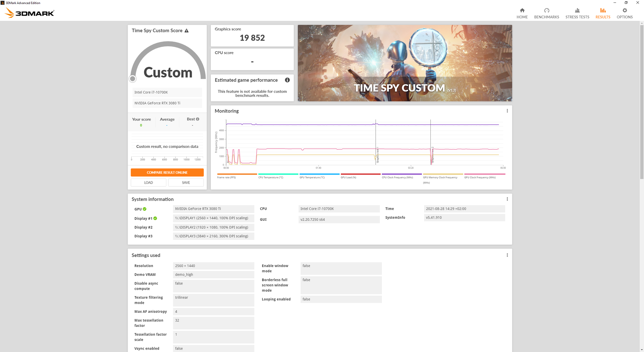
Task: Click the GUI version v2.20.7250 s64
Action: pyautogui.click(x=339, y=220)
